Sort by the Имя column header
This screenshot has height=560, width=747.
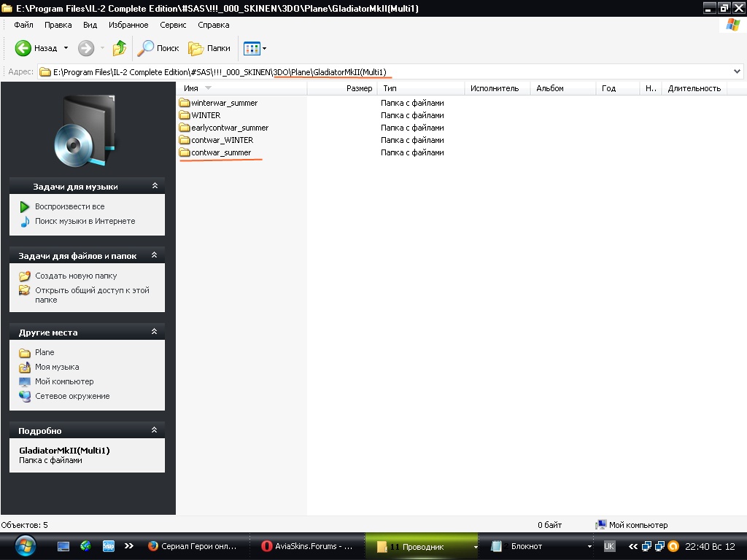pos(242,88)
